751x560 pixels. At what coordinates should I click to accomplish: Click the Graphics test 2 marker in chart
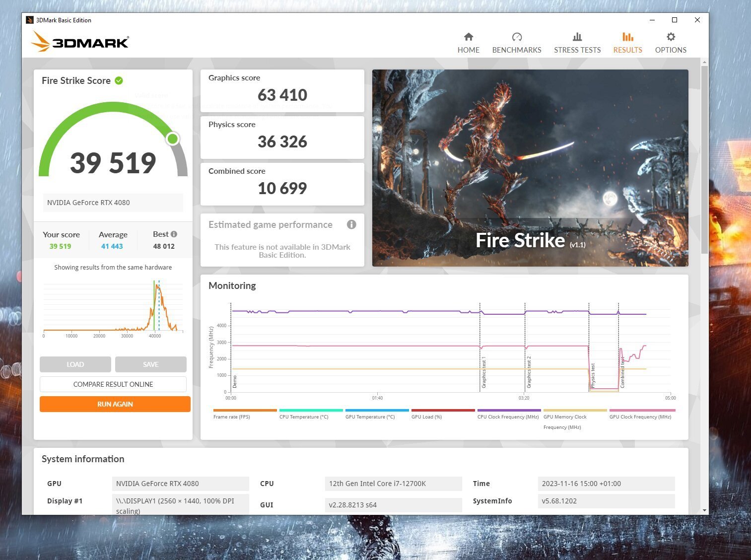529,372
